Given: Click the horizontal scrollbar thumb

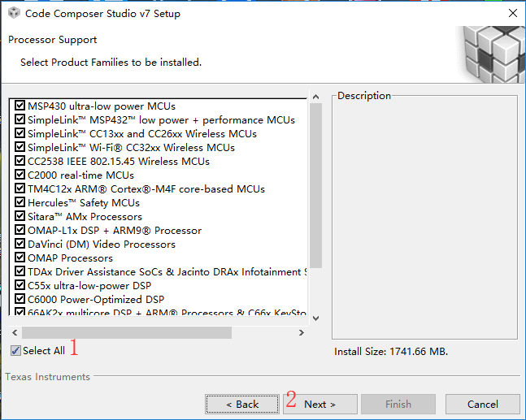Looking at the screenshot, I should [x=127, y=332].
